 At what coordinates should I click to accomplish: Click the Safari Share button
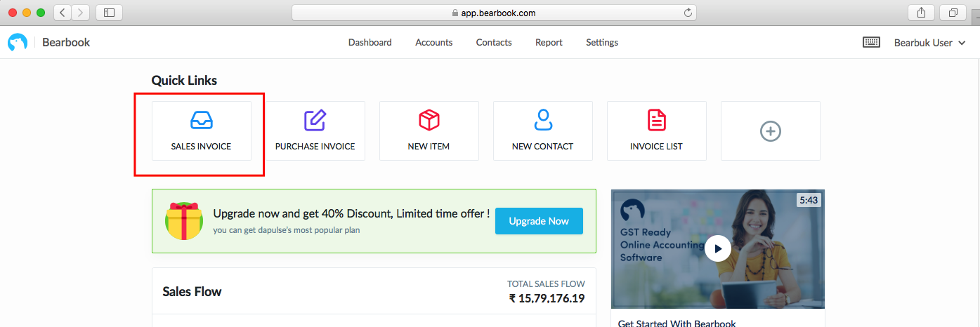921,13
